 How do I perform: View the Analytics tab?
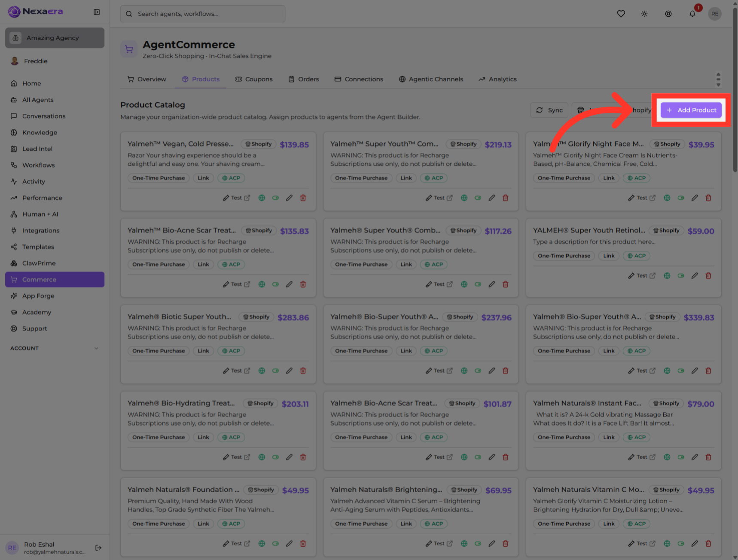(497, 79)
